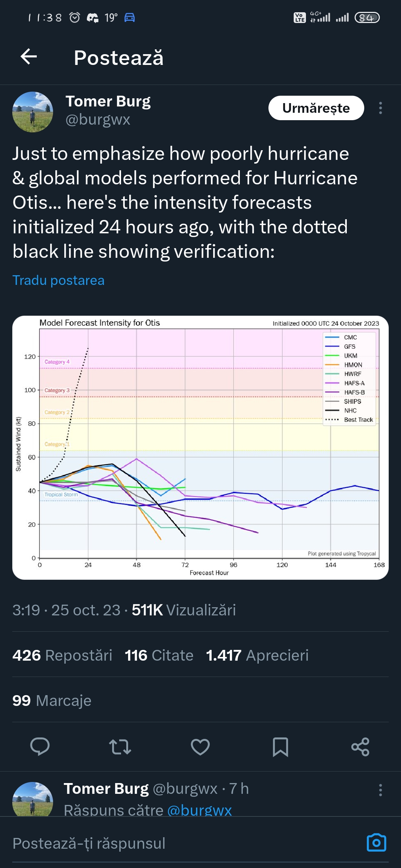This screenshot has height=868, width=401.
Task: View the 116 Citate quotes
Action: point(159,655)
